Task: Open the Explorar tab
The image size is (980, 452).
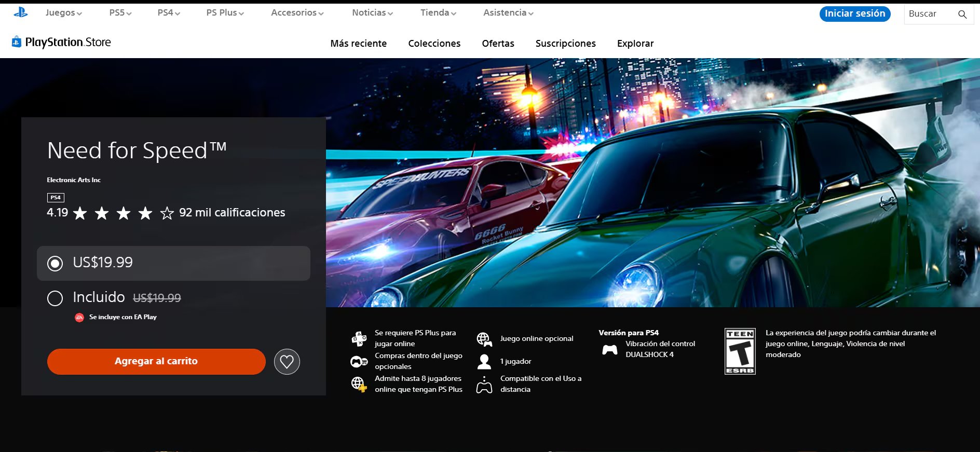Action: point(635,44)
